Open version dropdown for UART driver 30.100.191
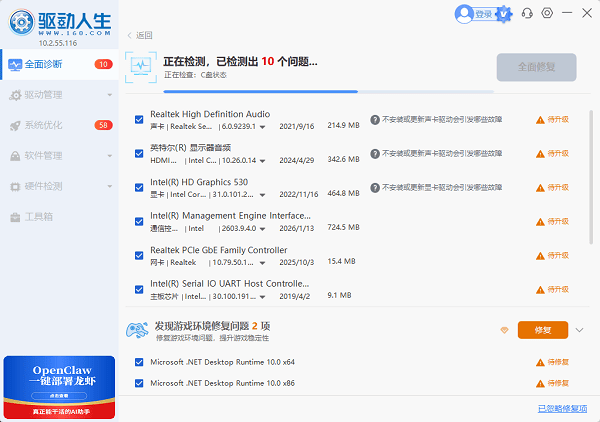 (x=262, y=297)
